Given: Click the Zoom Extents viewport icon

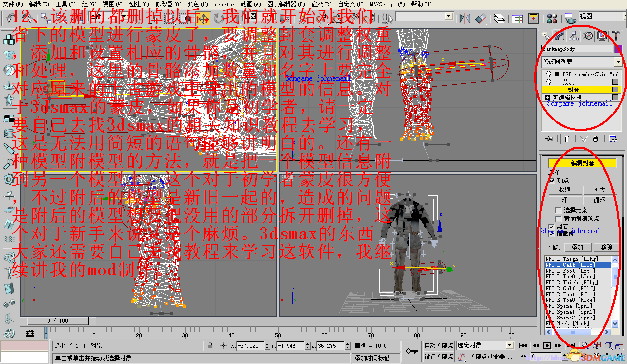Looking at the screenshot, I should point(607,345).
